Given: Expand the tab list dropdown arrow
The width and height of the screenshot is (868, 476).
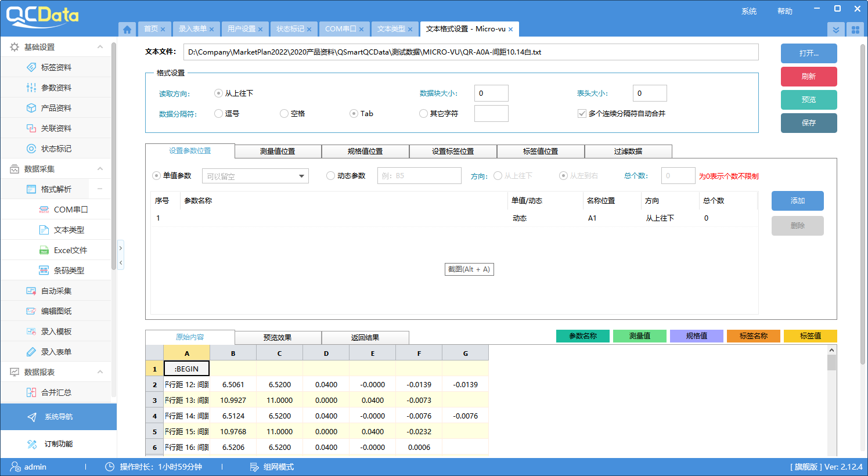Looking at the screenshot, I should point(835,30).
